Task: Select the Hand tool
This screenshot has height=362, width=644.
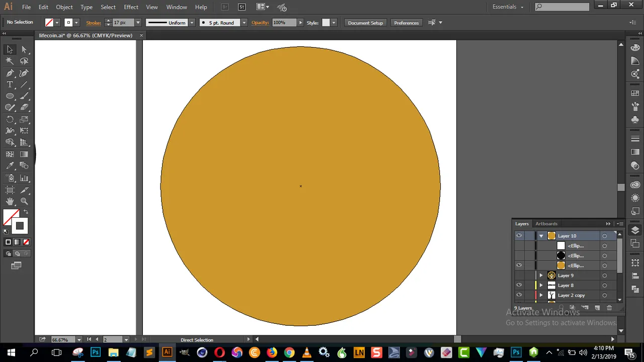Action: [10, 201]
